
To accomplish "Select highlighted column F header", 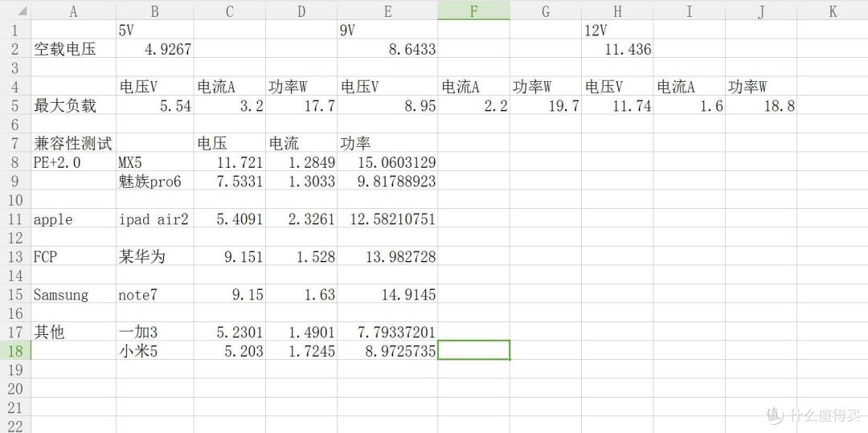I will tap(474, 11).
